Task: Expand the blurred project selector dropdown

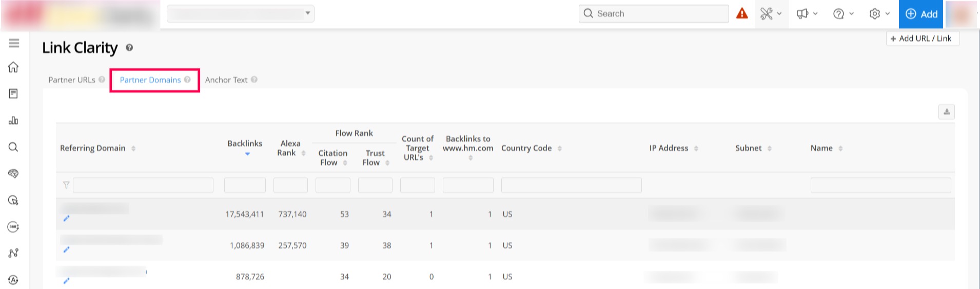Action: point(241,14)
